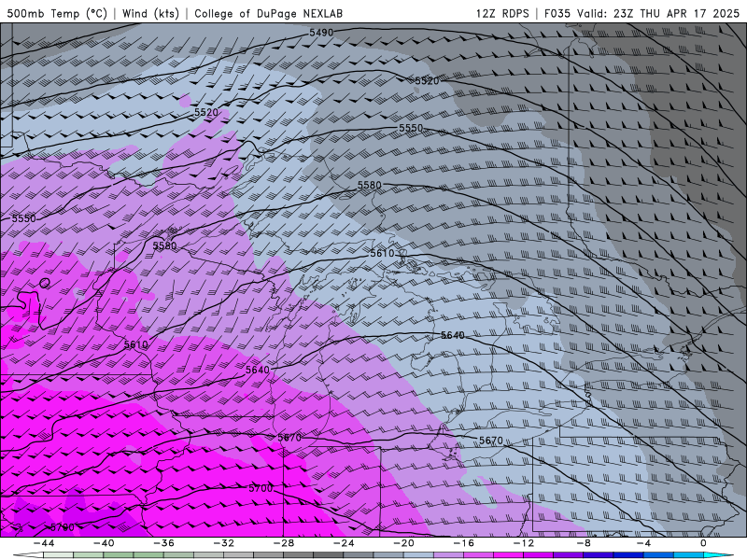
Task: Click the western 5670 contour label
Action: 289,438
